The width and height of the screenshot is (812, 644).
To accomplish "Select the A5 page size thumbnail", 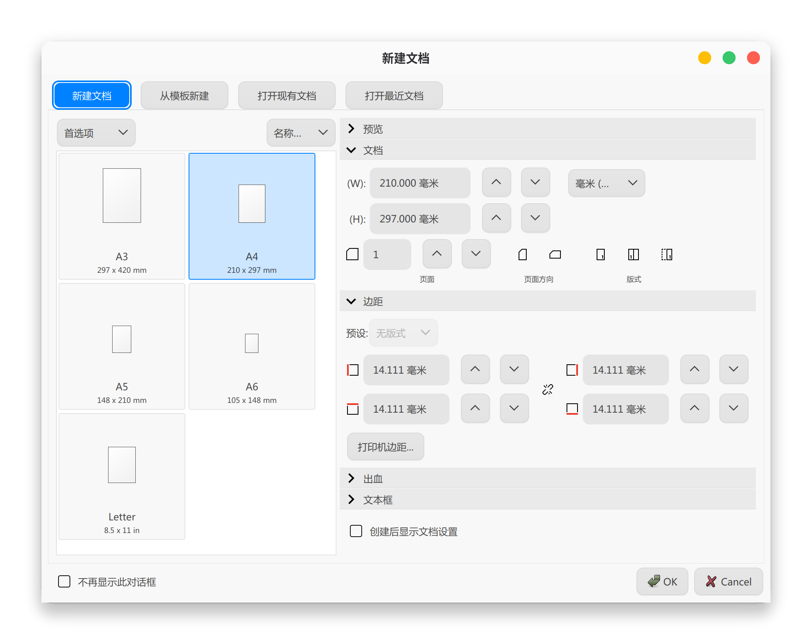I will coord(122,346).
